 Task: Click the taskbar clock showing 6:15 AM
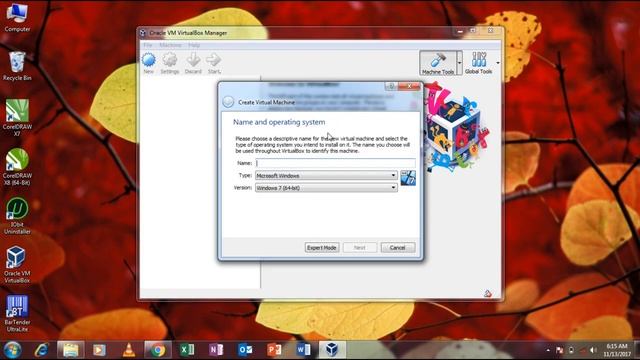tap(617, 350)
